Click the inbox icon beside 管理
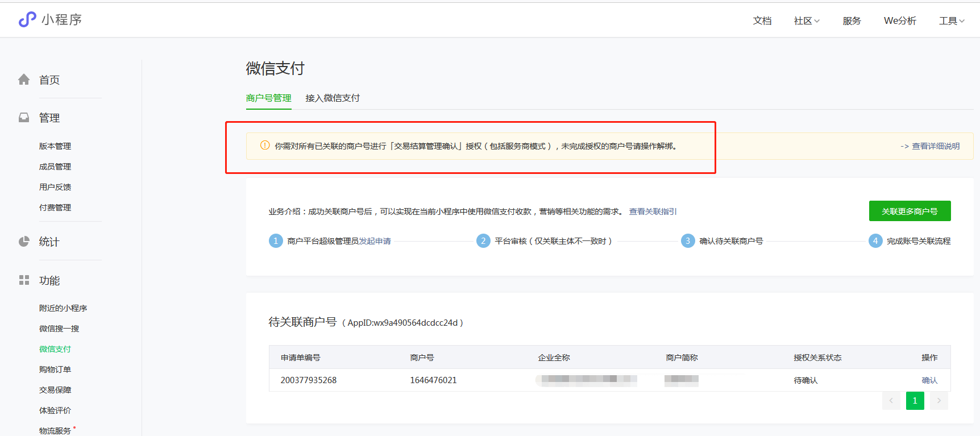 tap(24, 118)
